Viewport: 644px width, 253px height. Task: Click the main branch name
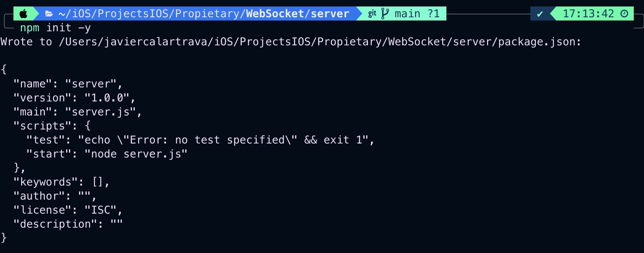(x=407, y=13)
